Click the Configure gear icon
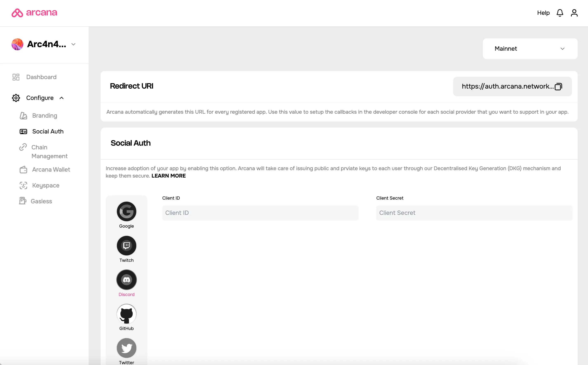 coord(16,98)
